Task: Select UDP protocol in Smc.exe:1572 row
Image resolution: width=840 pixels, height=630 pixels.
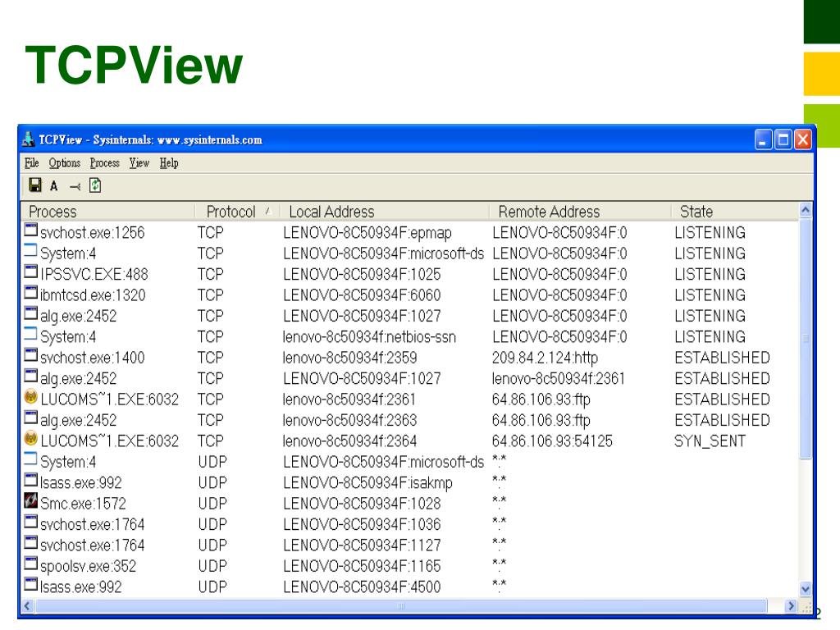Action: [212, 504]
